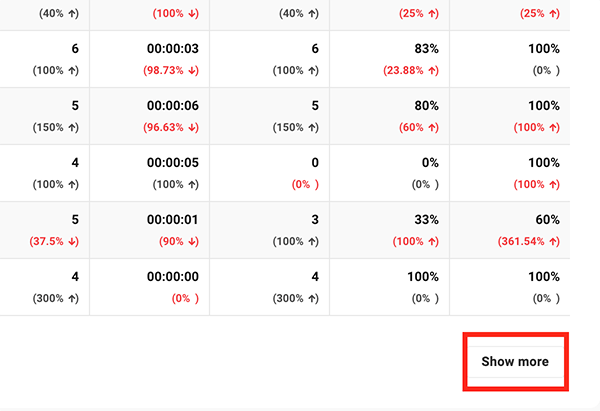
Task: Click the red 361.54% change indicator
Action: click(x=526, y=242)
